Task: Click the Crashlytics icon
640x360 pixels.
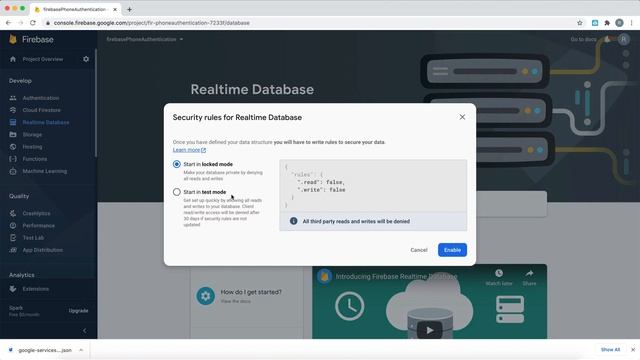Action: click(x=13, y=213)
